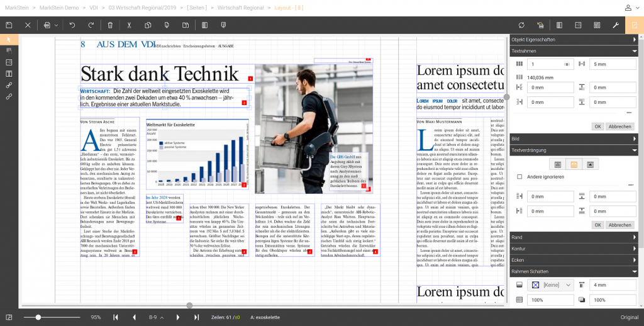Click the column gap 5 mm input field
The height and width of the screenshot is (326, 644).
[x=613, y=64]
